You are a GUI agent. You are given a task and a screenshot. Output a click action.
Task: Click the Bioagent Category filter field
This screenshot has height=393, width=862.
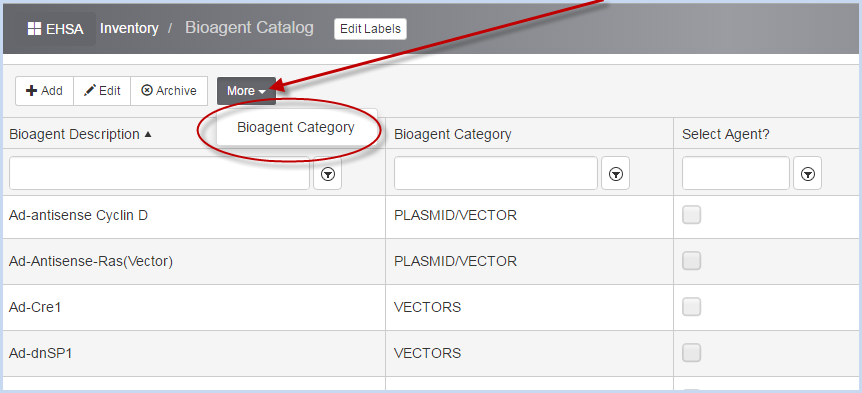click(x=496, y=173)
